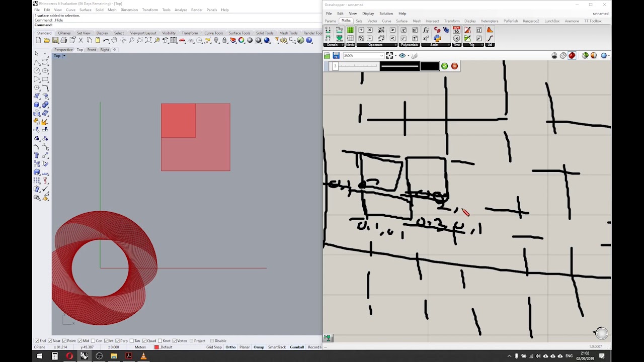Open the Surface menu in Rhino
The image size is (644, 362).
coord(85,10)
